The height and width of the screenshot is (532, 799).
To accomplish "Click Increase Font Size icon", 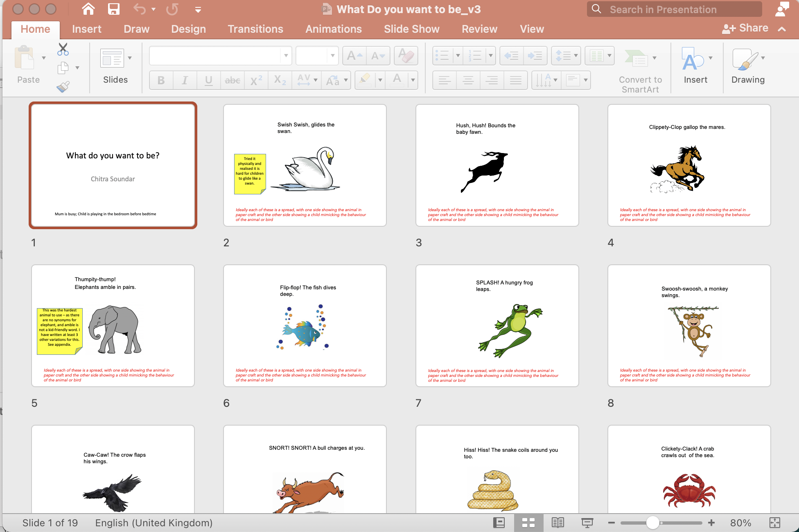I will 354,56.
